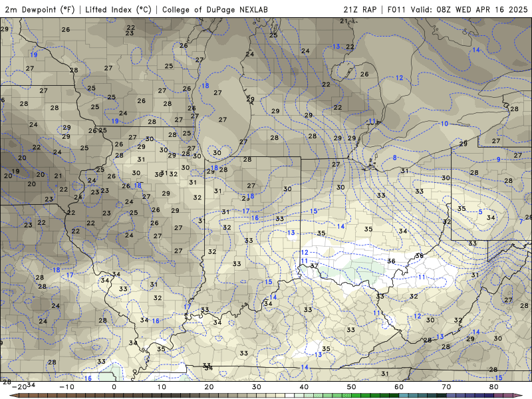532x399 pixels.
Task: Click the black dewpoint value '37'
Action: tap(314, 266)
